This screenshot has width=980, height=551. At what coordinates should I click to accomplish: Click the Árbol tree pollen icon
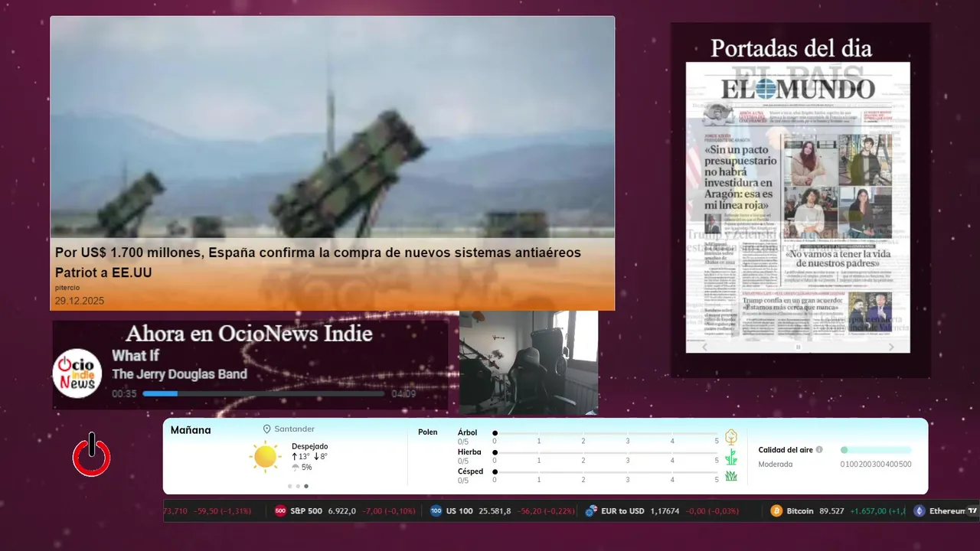[731, 437]
